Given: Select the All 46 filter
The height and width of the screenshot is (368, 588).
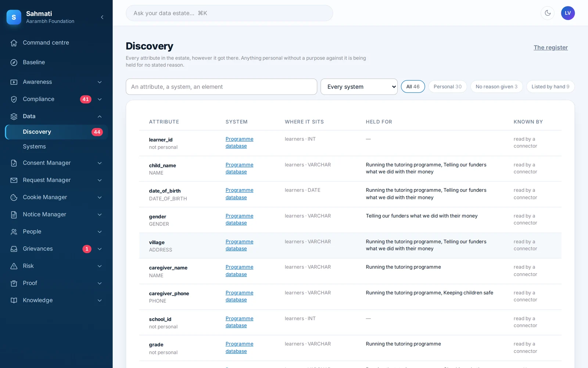Looking at the screenshot, I should (413, 86).
